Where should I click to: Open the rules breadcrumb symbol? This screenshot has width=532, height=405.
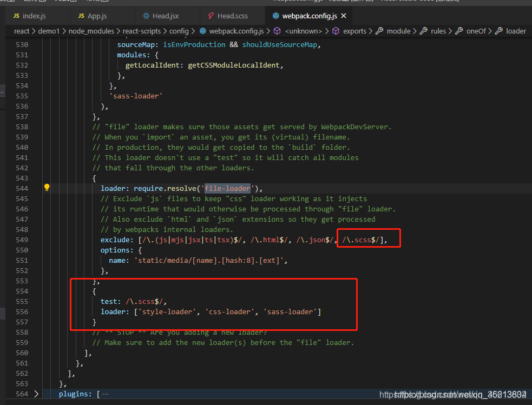[x=438, y=31]
